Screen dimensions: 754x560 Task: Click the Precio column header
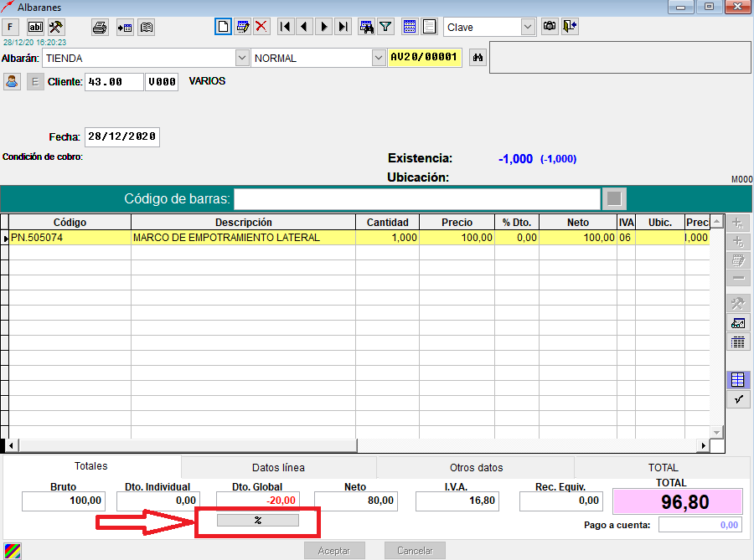[x=457, y=223]
